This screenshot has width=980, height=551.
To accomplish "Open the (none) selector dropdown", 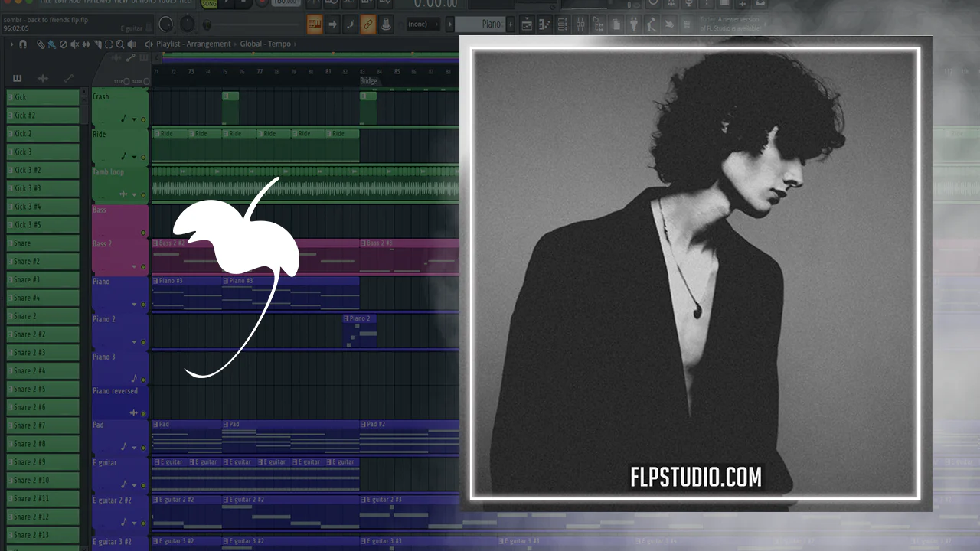I will click(423, 24).
